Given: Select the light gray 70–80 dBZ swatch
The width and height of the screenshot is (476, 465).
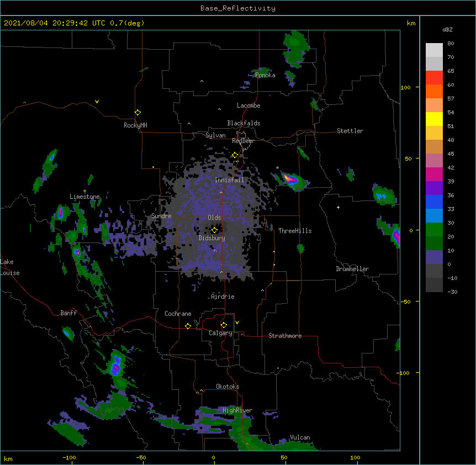Looking at the screenshot, I should (x=434, y=50).
